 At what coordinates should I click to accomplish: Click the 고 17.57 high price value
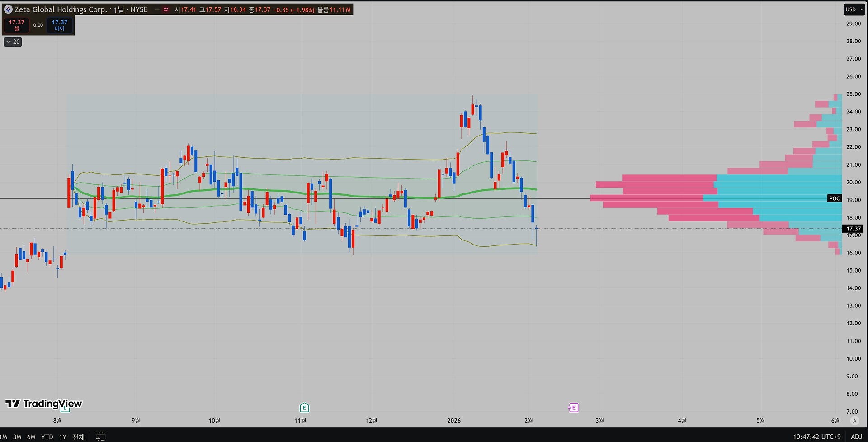click(210, 9)
